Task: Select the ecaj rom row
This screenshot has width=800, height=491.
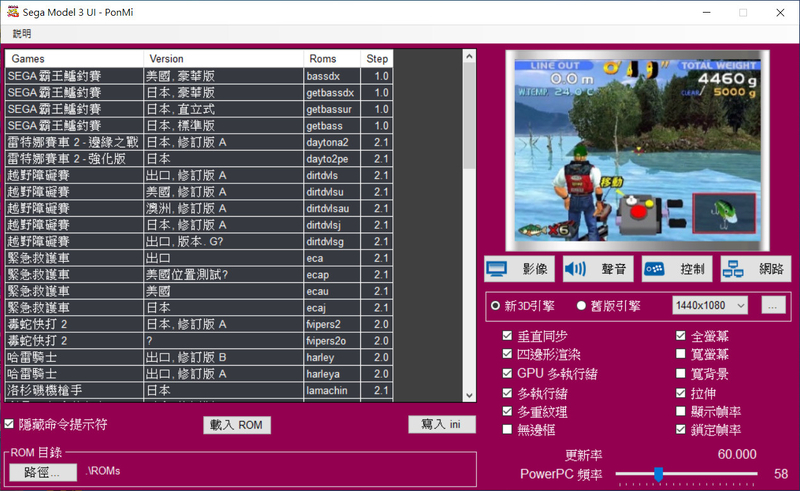Action: (199, 308)
